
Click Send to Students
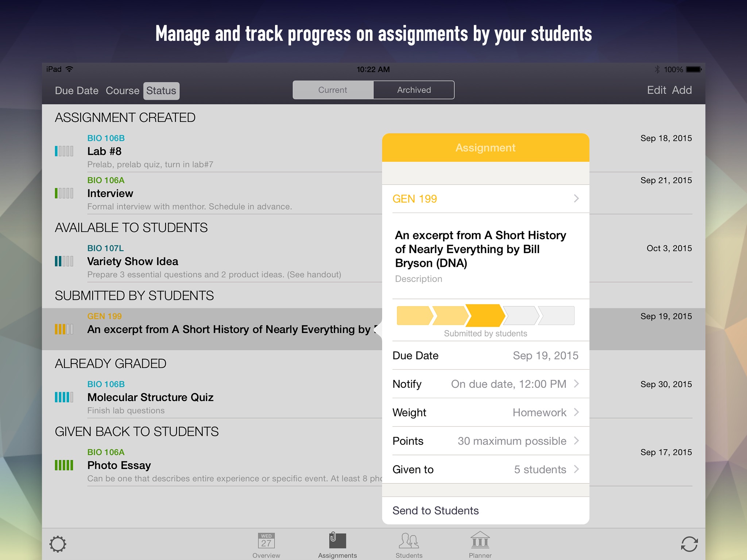click(x=436, y=510)
